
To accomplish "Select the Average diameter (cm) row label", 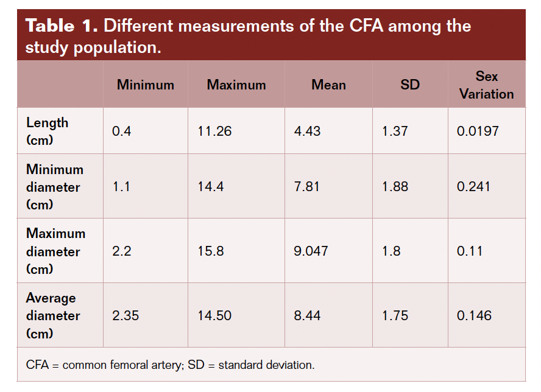I will point(53,315).
